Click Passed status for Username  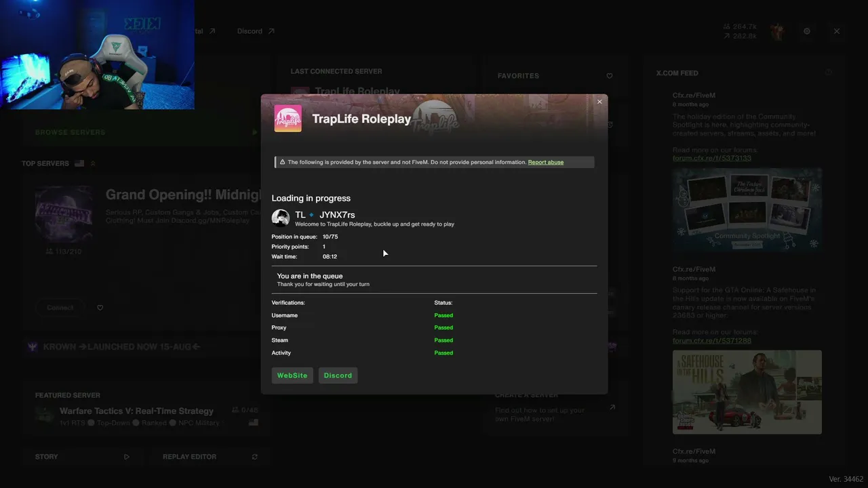(443, 316)
